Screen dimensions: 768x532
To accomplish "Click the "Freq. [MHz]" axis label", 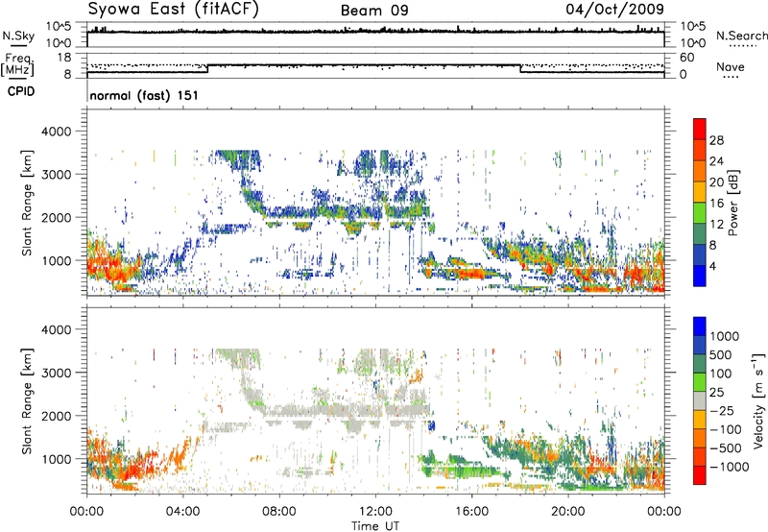I will [17, 66].
